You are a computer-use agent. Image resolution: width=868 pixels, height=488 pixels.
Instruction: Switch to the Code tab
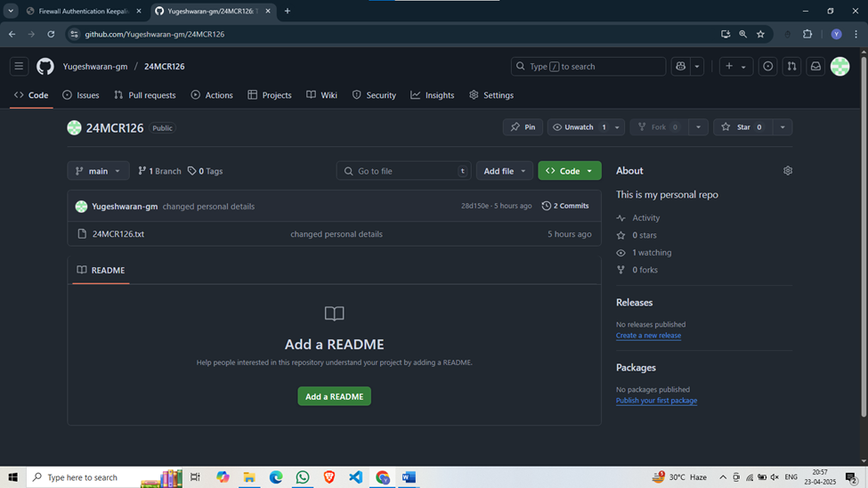[x=31, y=95]
